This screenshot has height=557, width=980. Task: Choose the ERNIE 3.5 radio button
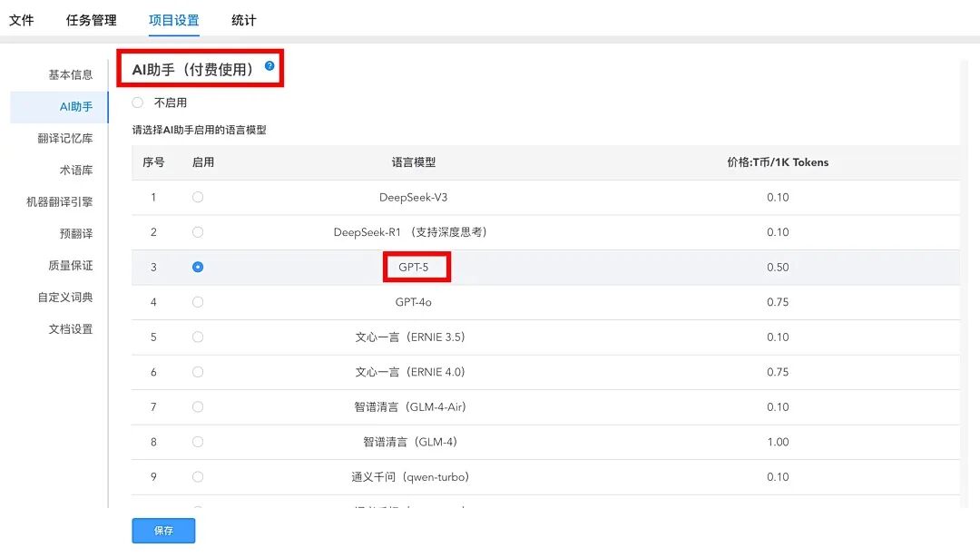(x=198, y=337)
